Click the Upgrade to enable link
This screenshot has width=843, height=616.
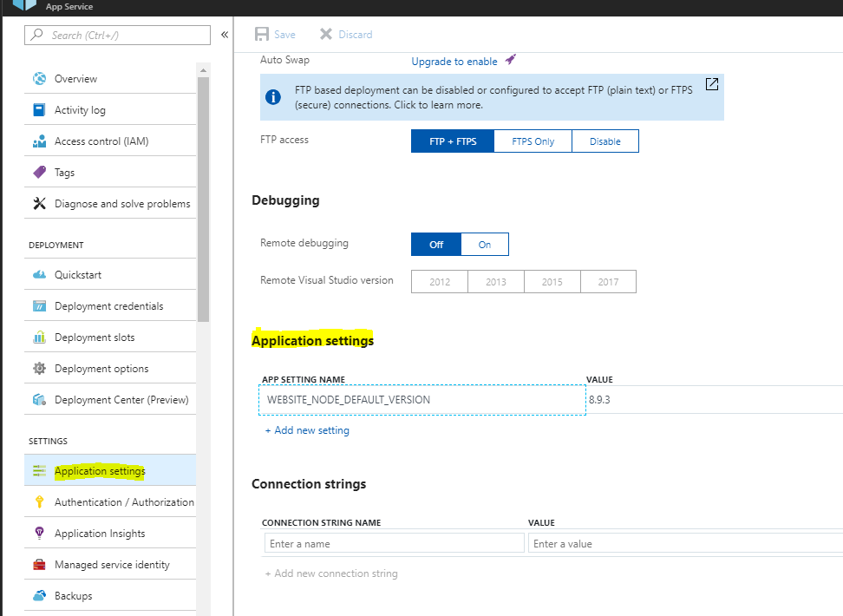(x=452, y=61)
